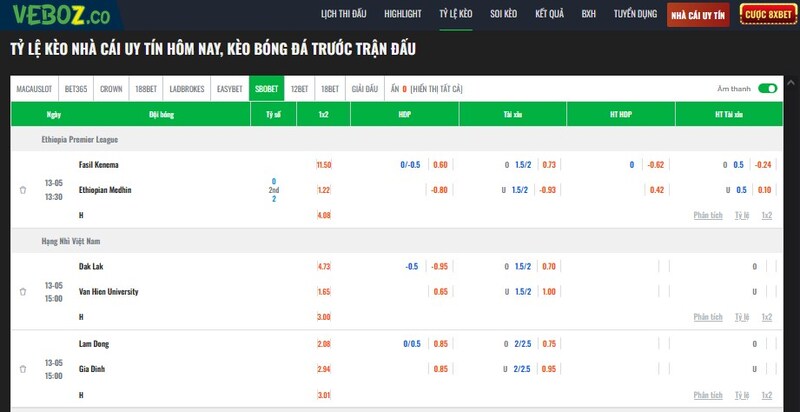Toggle the Âm thanh sound switch
The image size is (800, 412).
[767, 89]
